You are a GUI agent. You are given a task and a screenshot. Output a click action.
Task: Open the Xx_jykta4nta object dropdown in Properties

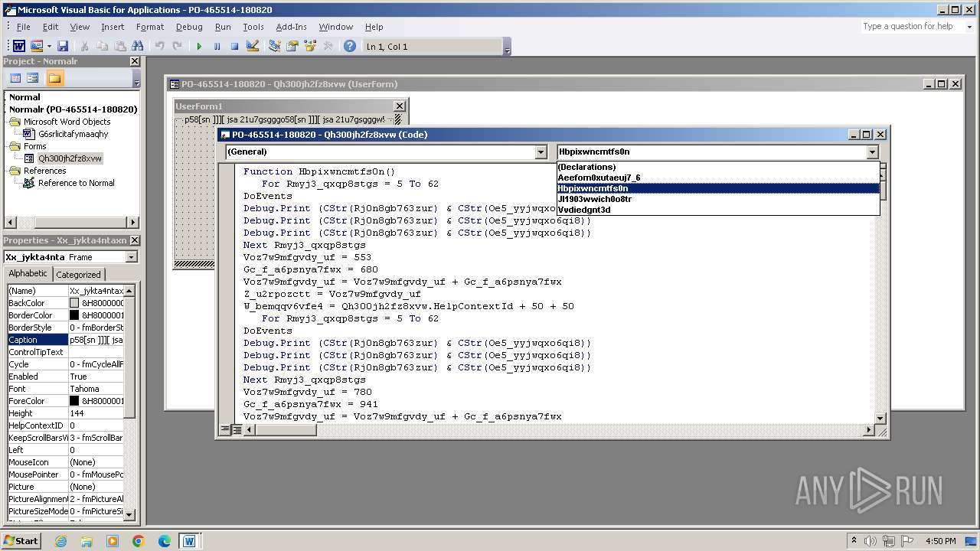pyautogui.click(x=131, y=257)
